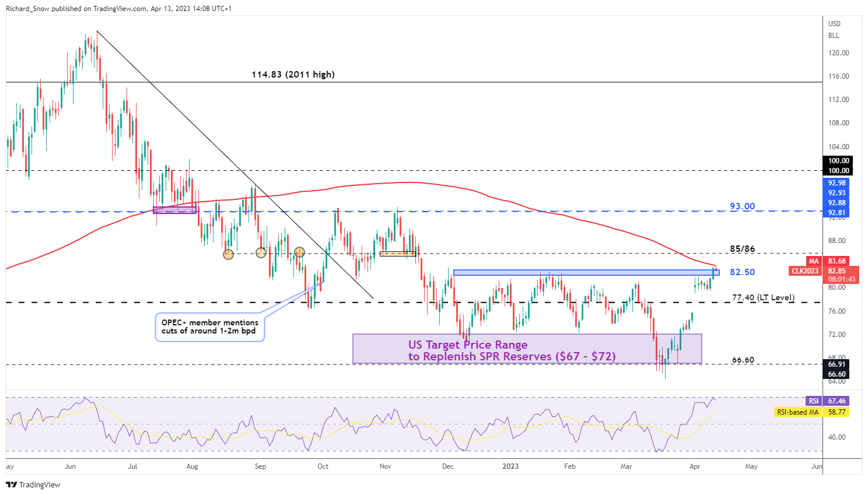Click the '40.00' RSI axis value

(837, 437)
